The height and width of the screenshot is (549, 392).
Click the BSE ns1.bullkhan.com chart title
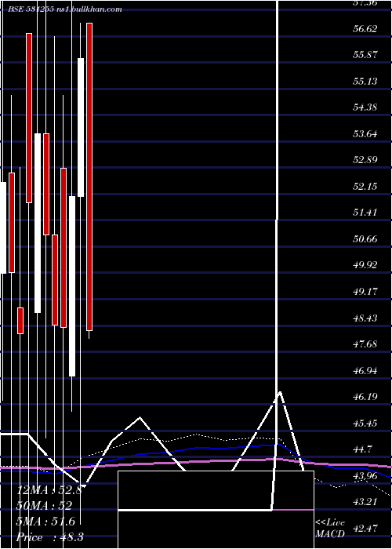tap(65, 9)
